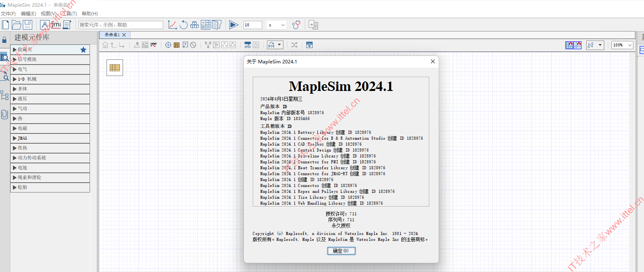The height and width of the screenshot is (272, 644).
Task: Open the stethoscope diagnostics icon
Action: tap(296, 25)
